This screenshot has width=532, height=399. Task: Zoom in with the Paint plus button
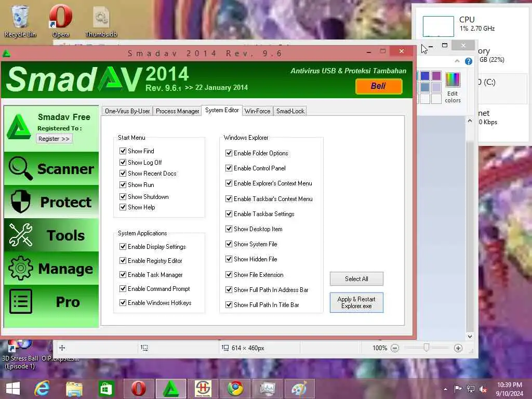pos(458,348)
